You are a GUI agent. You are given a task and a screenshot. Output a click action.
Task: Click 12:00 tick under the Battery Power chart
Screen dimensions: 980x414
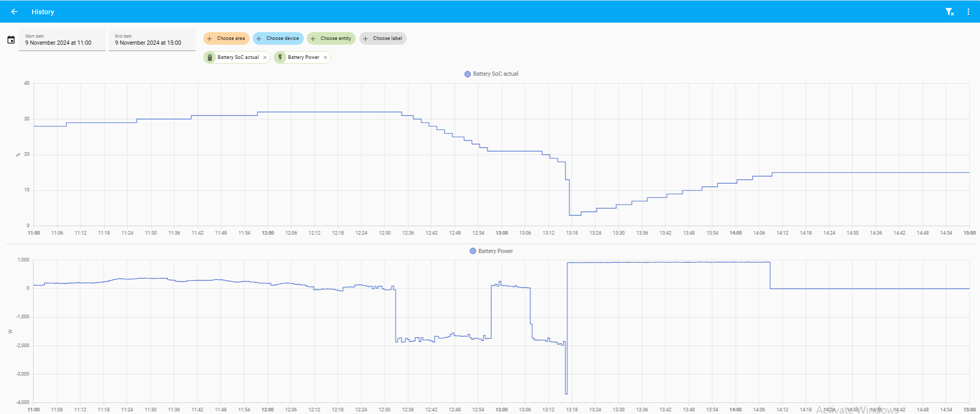(267, 410)
